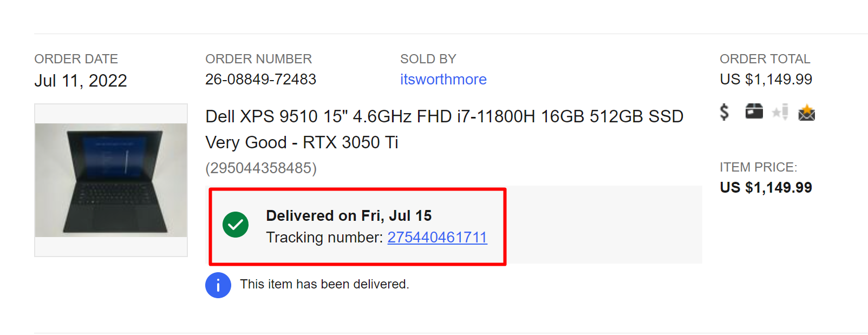Click the green delivered checkmark icon
868x335 pixels.
[x=236, y=225]
